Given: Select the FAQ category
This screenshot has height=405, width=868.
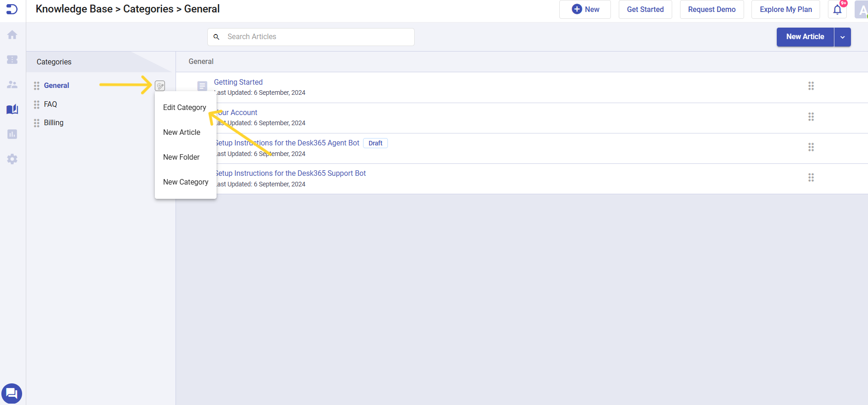Looking at the screenshot, I should [x=50, y=104].
